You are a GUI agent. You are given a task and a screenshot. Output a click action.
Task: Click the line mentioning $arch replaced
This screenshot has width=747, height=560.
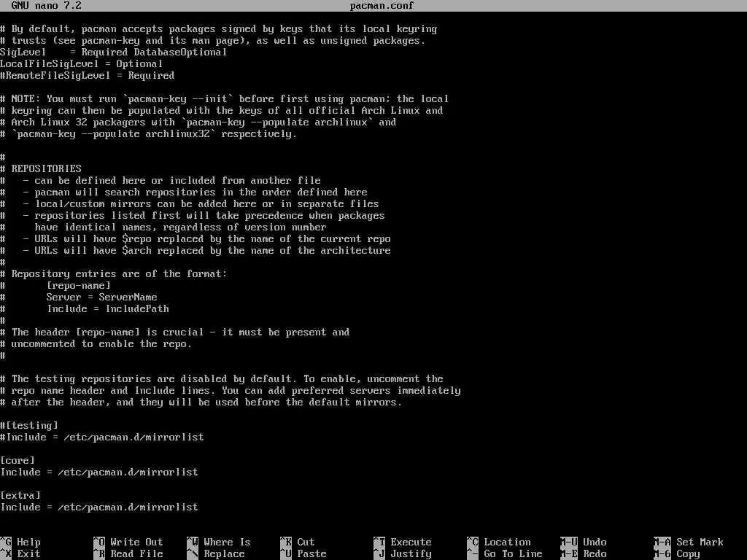(196, 251)
